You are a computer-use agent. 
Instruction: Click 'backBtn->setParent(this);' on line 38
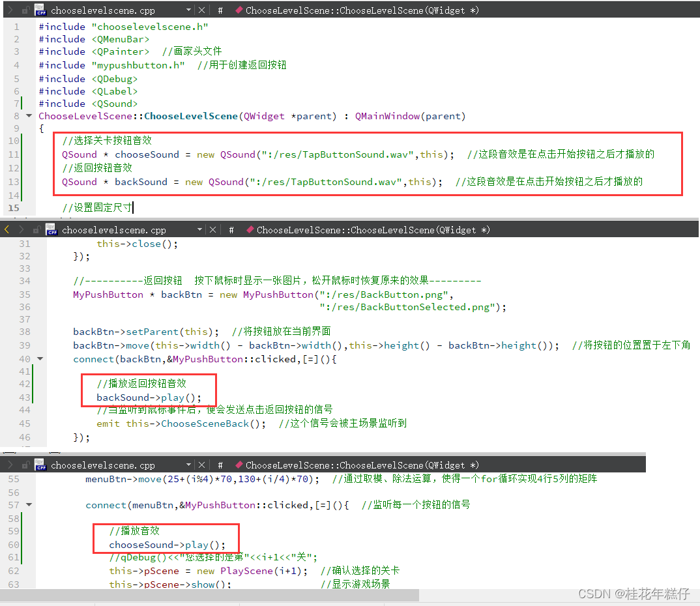[x=146, y=332]
